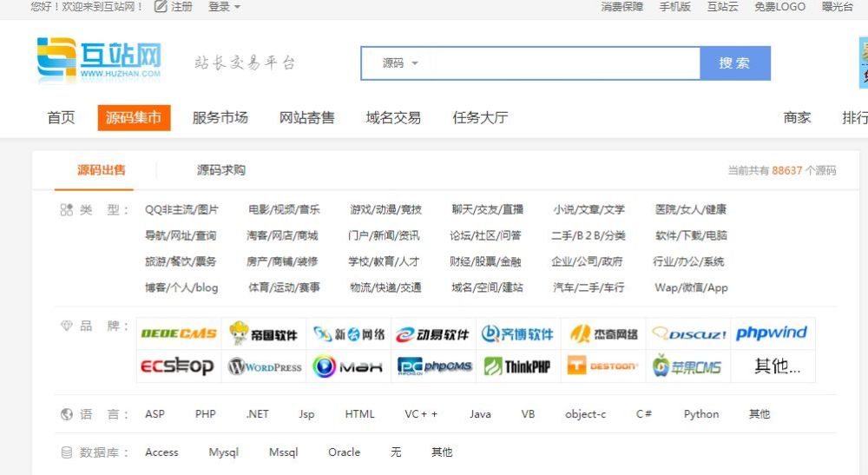Viewport: 868px width, 475px height.
Task: Select the 帝国软件 brand logo
Action: click(264, 333)
